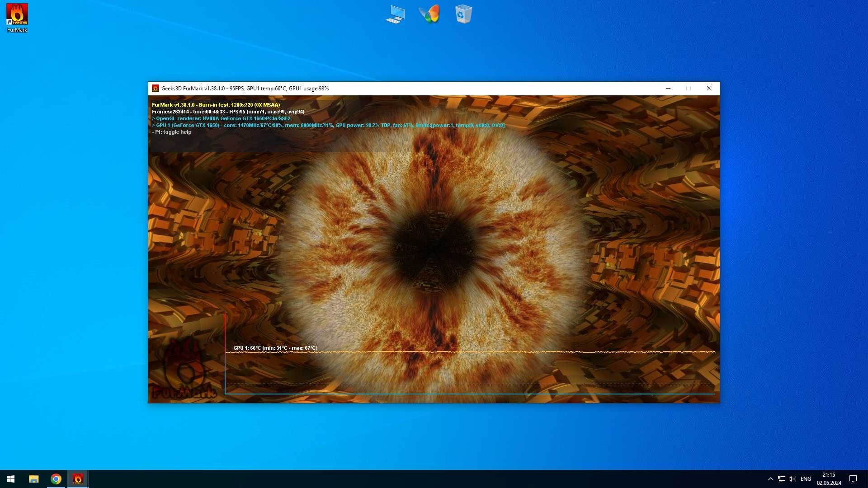Open the FurMark desktop shortcut
868x488 pixels.
tap(17, 18)
